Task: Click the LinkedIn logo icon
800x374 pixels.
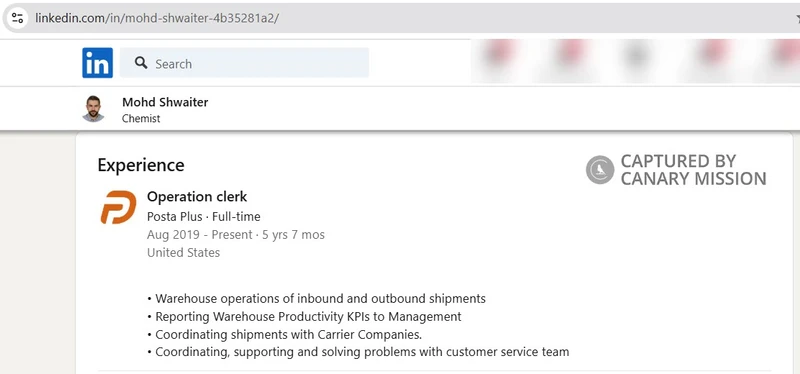Action: click(97, 63)
